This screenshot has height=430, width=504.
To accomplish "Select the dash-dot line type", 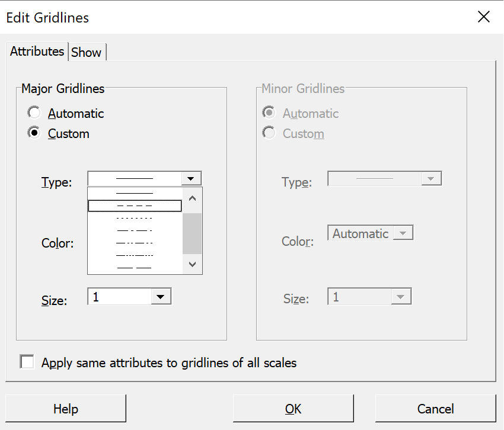I will (135, 230).
